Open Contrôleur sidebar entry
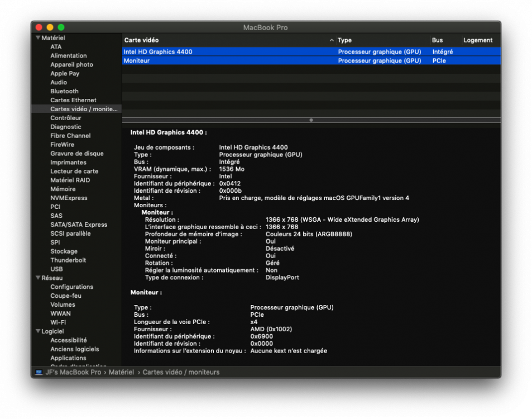532x419 pixels. (x=66, y=118)
